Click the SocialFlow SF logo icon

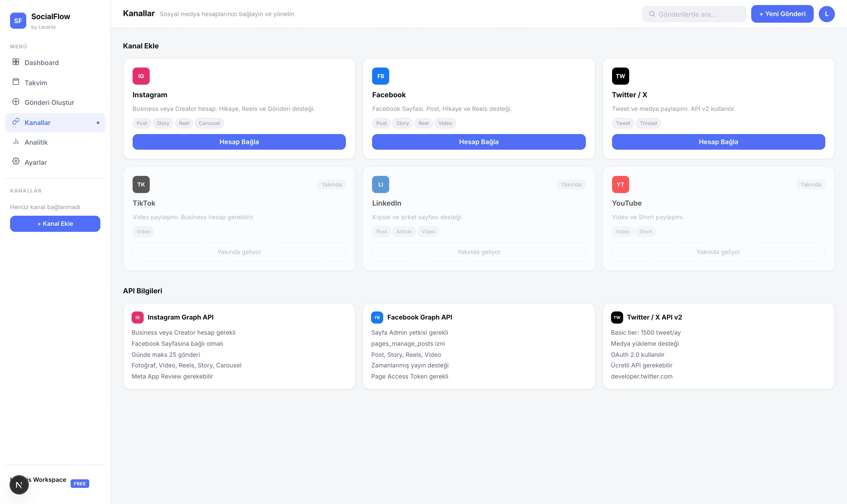click(18, 21)
